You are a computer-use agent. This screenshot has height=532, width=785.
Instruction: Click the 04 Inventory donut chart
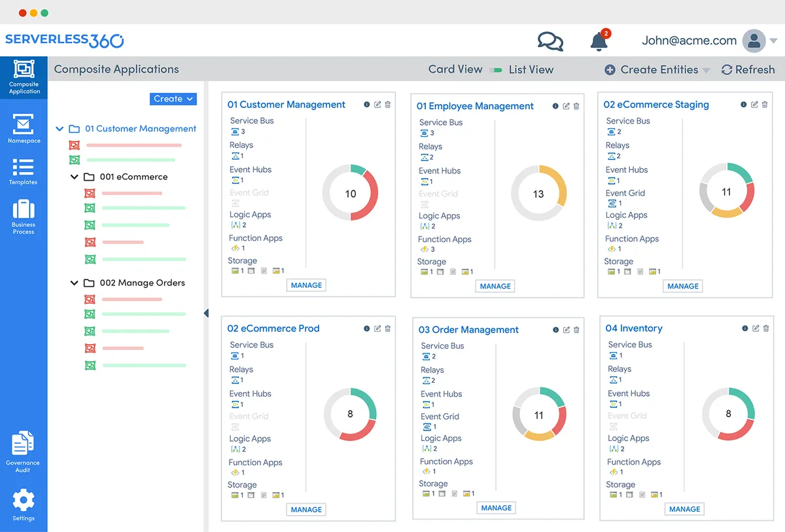(728, 414)
